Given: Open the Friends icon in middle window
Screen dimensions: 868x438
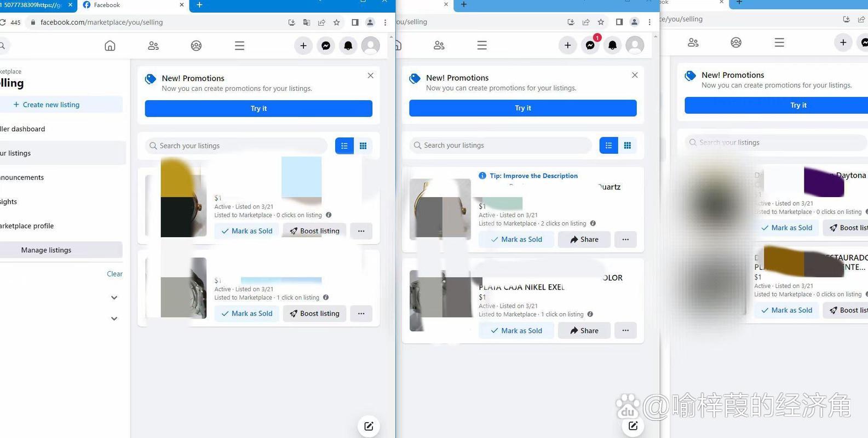Looking at the screenshot, I should coord(439,45).
